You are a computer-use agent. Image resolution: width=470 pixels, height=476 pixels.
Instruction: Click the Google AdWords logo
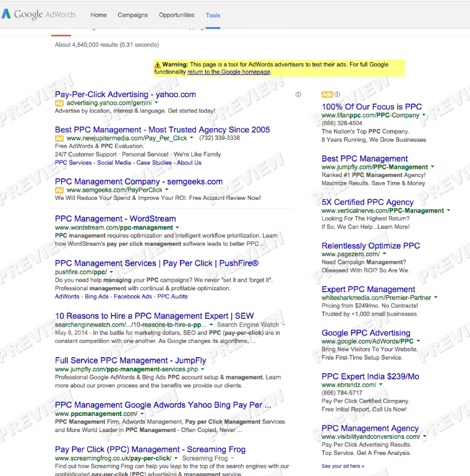[38, 14]
